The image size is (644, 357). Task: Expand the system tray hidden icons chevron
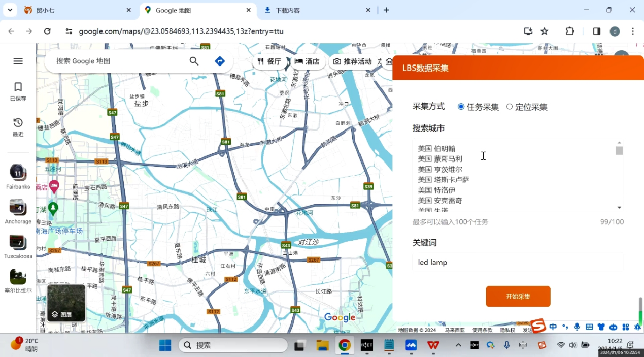pyautogui.click(x=458, y=345)
